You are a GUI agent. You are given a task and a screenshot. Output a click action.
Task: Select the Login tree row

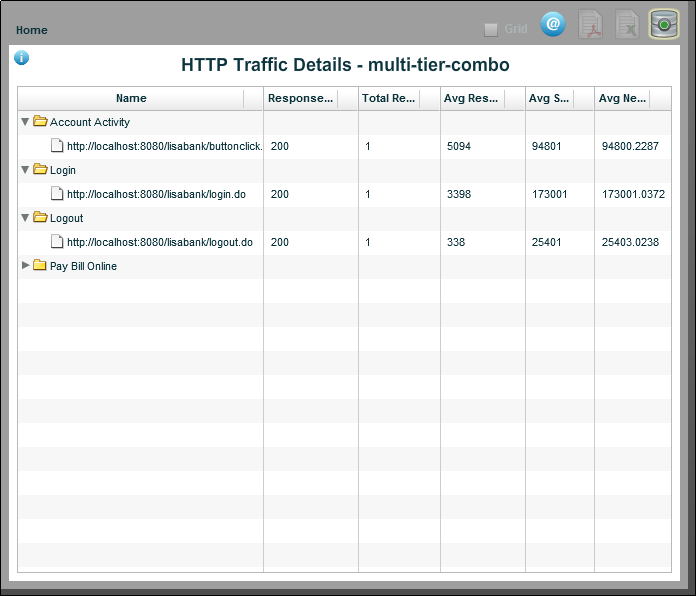tap(344, 170)
